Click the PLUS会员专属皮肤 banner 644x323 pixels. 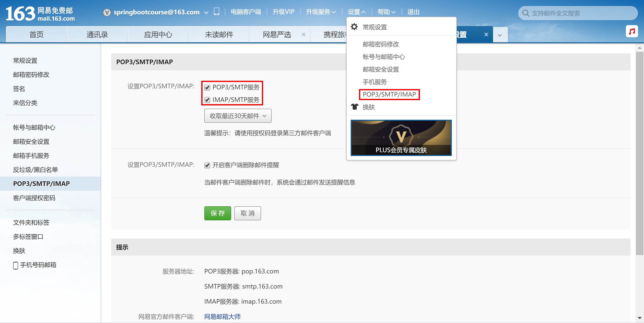click(x=401, y=138)
